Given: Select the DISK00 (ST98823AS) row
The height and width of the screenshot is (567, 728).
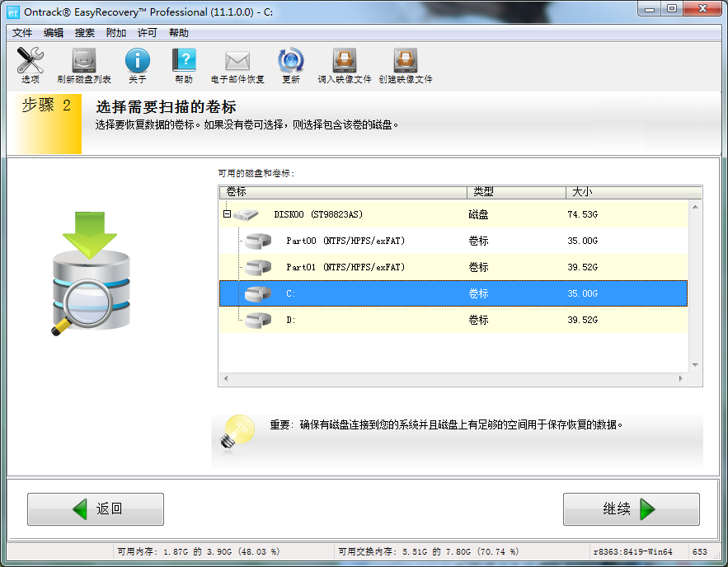Looking at the screenshot, I should click(x=453, y=214).
